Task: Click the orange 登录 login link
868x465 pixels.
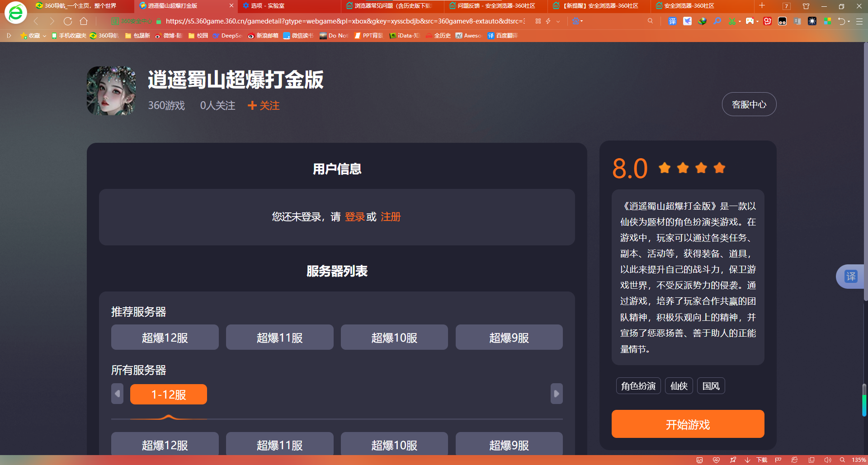Action: tap(354, 217)
